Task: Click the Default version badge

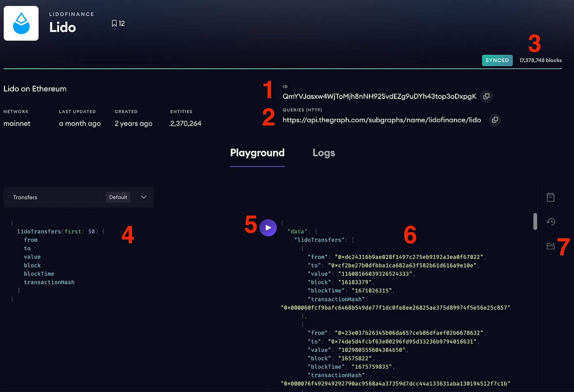Action: click(x=118, y=197)
